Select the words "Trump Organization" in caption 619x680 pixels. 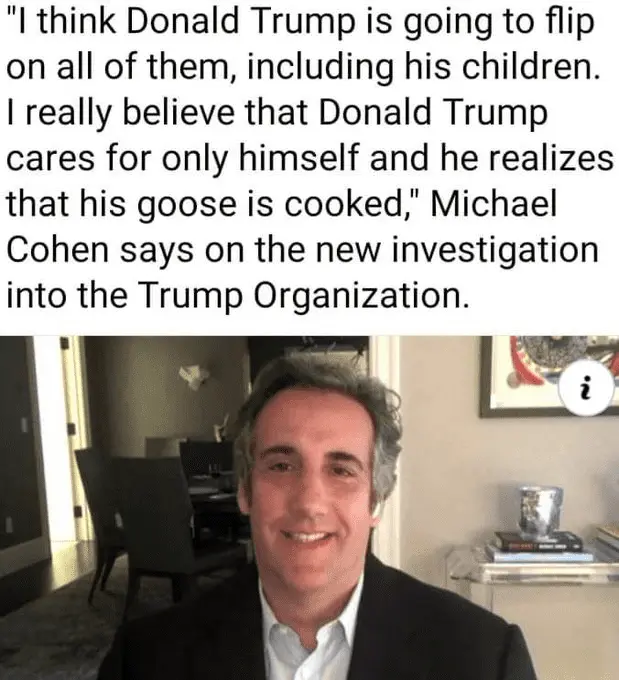(x=303, y=296)
